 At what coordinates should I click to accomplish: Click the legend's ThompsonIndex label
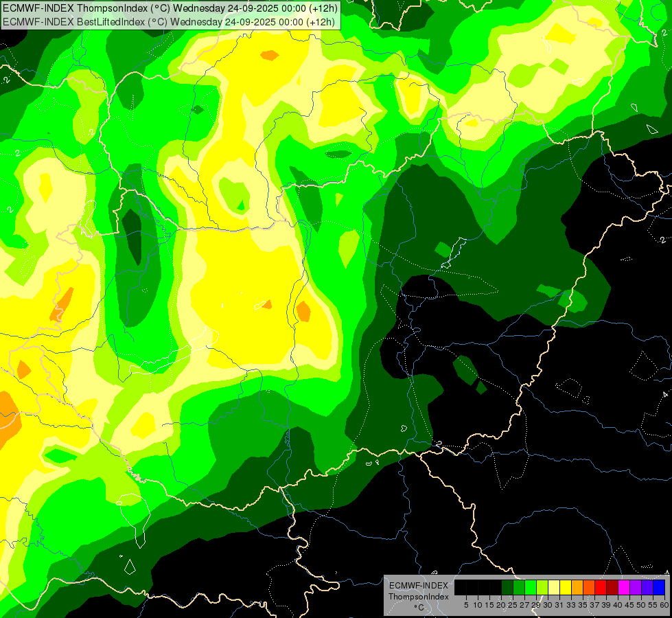418,597
